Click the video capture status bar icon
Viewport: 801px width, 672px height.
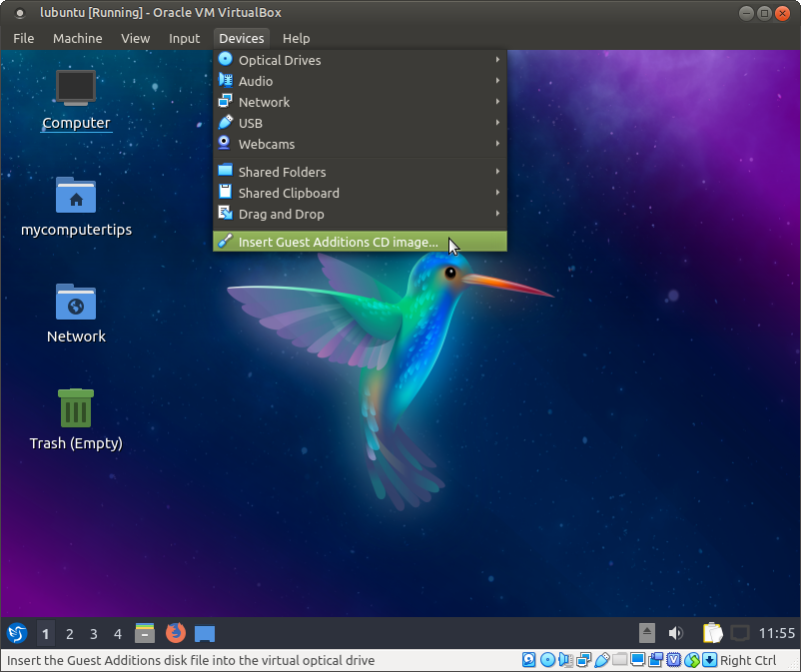click(655, 660)
